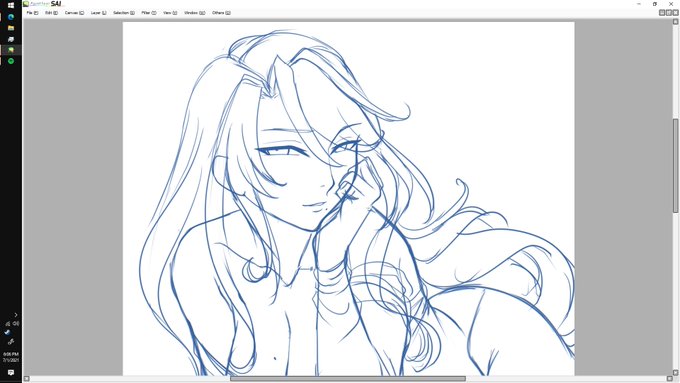
Task: Close the SAI application window
Action: pyautogui.click(x=671, y=4)
